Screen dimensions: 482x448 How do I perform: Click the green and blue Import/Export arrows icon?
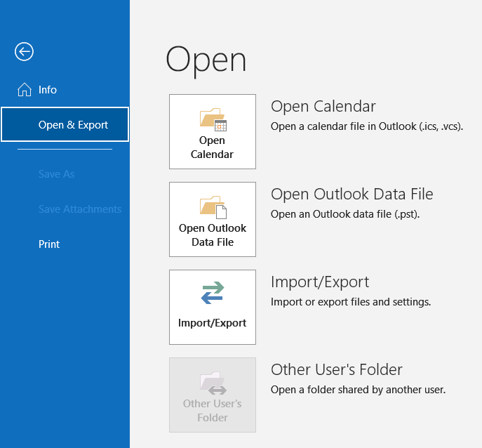pyautogui.click(x=213, y=294)
